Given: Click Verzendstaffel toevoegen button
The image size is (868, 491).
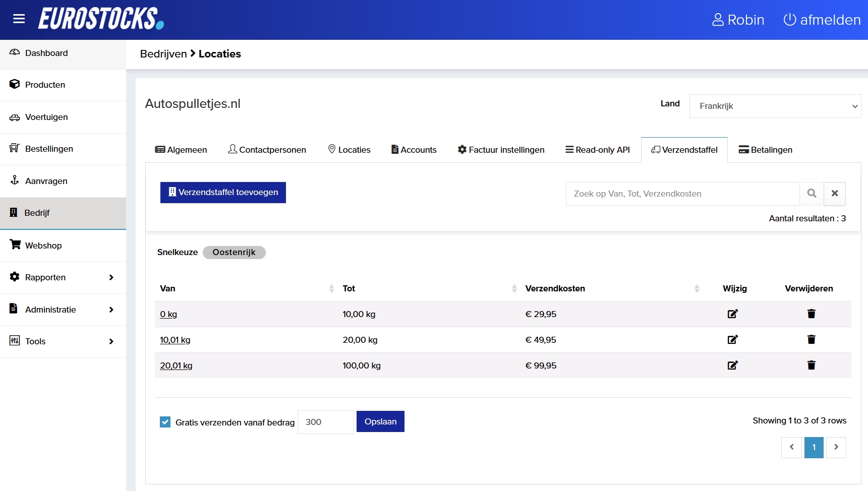Looking at the screenshot, I should tap(223, 193).
